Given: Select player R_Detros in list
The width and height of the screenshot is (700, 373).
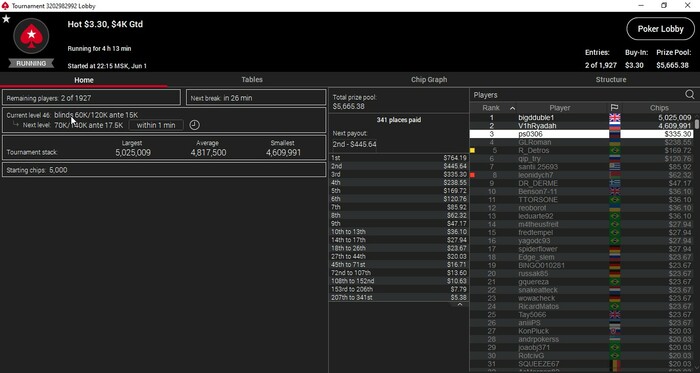Looking at the screenshot, I should pos(582,150).
